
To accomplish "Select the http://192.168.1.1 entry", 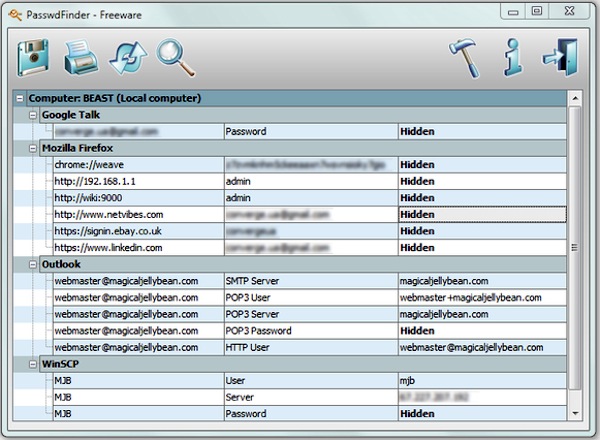I will [x=138, y=181].
